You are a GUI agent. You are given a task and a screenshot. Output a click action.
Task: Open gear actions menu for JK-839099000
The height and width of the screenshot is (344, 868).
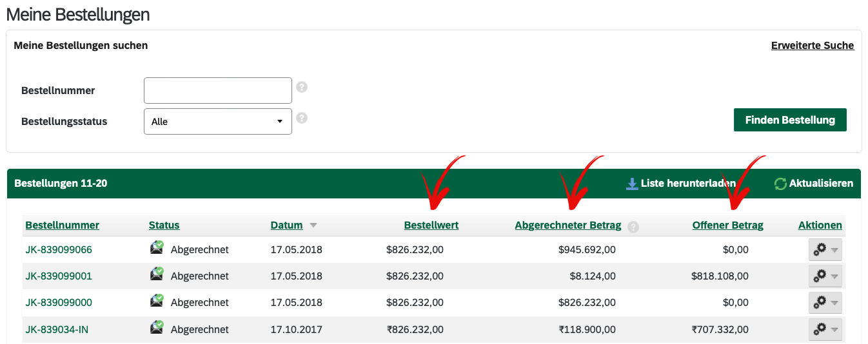[x=825, y=303]
